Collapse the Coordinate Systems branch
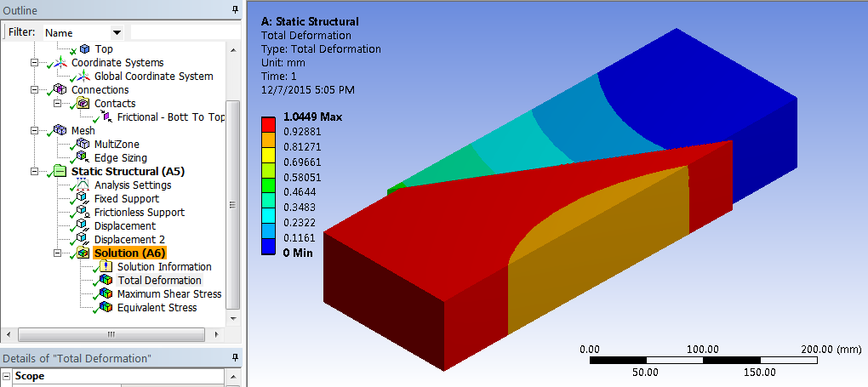This screenshot has height=387, width=868. 35,63
